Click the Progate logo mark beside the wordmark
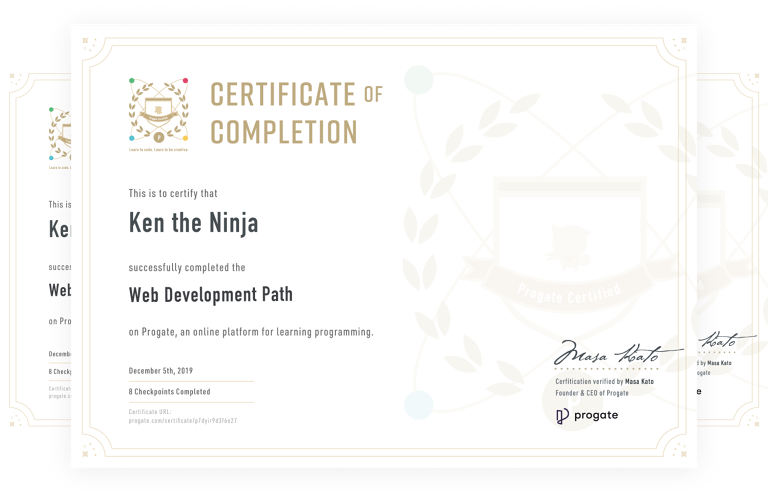 click(x=562, y=416)
